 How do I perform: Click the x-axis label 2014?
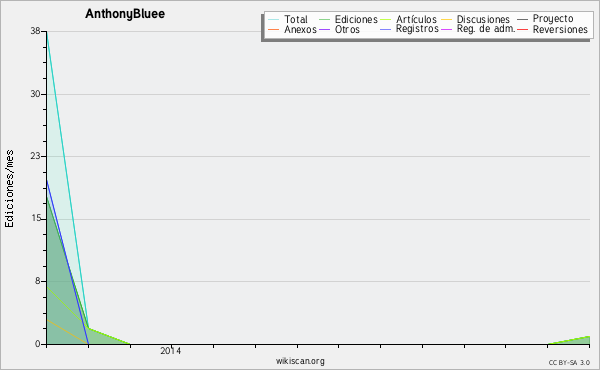click(x=171, y=351)
